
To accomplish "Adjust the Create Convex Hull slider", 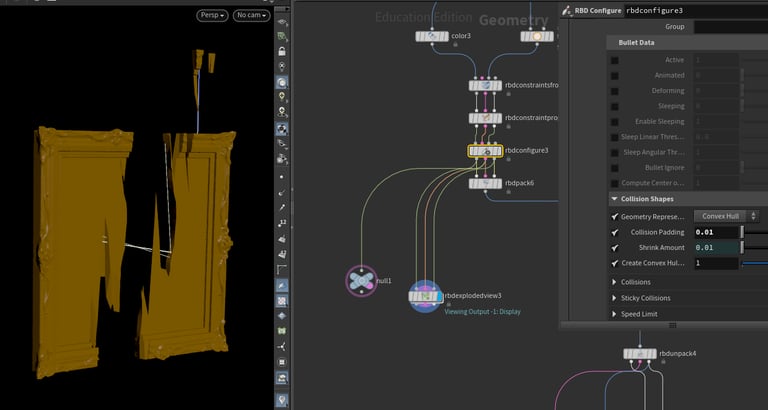I will 754,264.
